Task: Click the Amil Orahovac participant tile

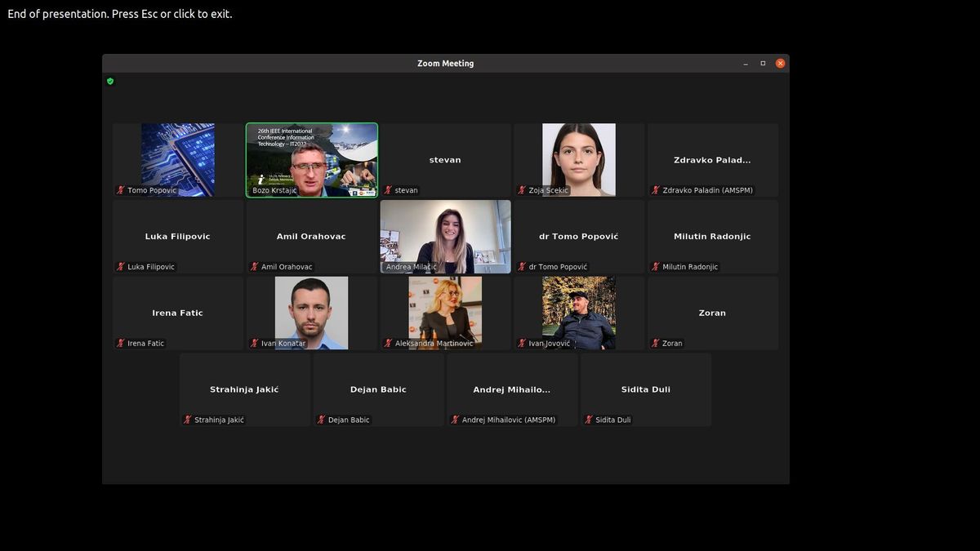Action: (x=311, y=236)
